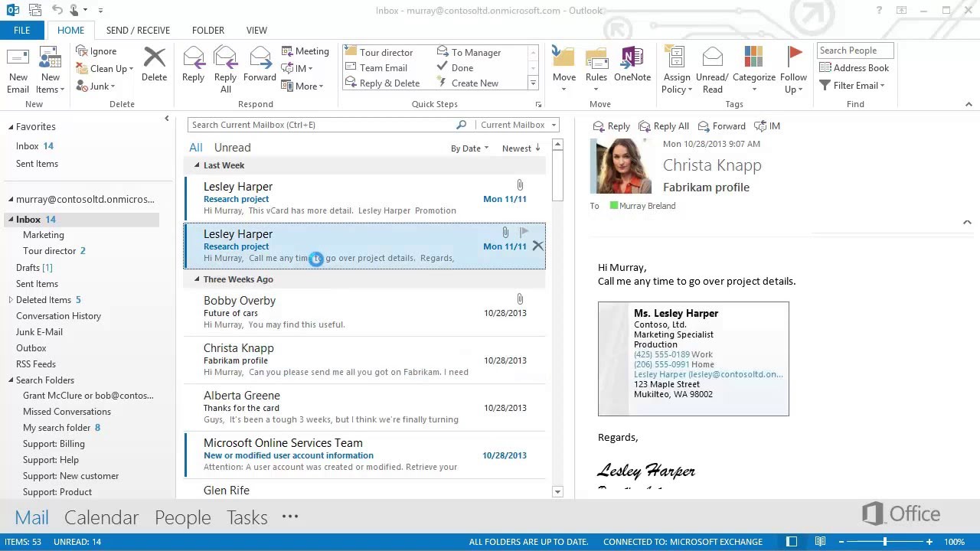Delete the selected message
The image size is (980, 551).
(154, 65)
